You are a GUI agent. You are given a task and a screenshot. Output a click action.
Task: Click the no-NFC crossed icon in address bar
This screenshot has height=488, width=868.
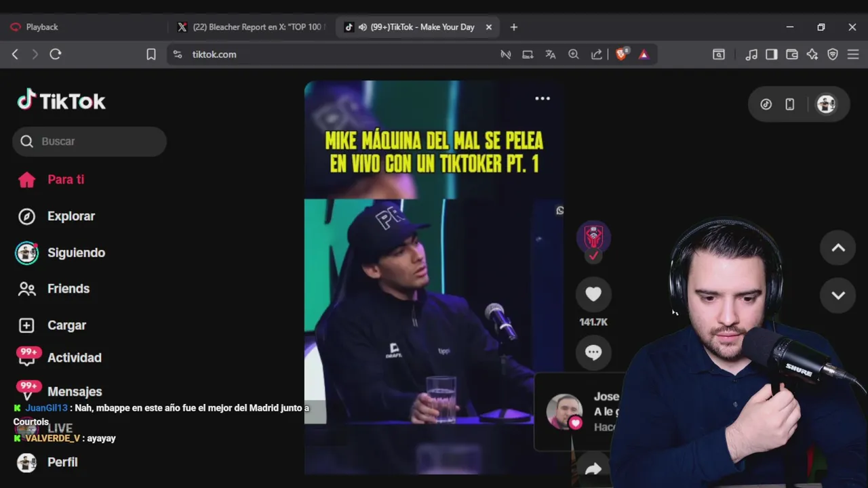click(x=505, y=54)
